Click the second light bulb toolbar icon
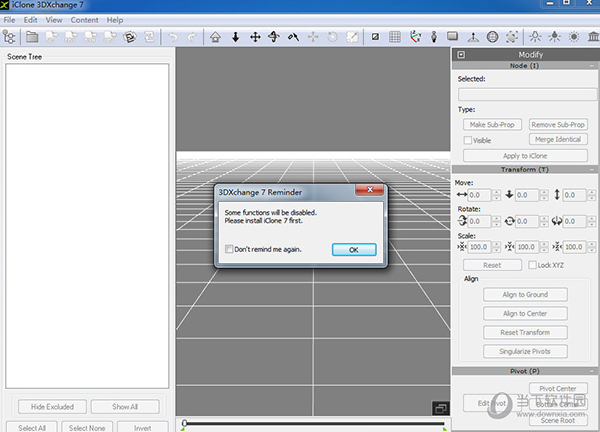 554,37
